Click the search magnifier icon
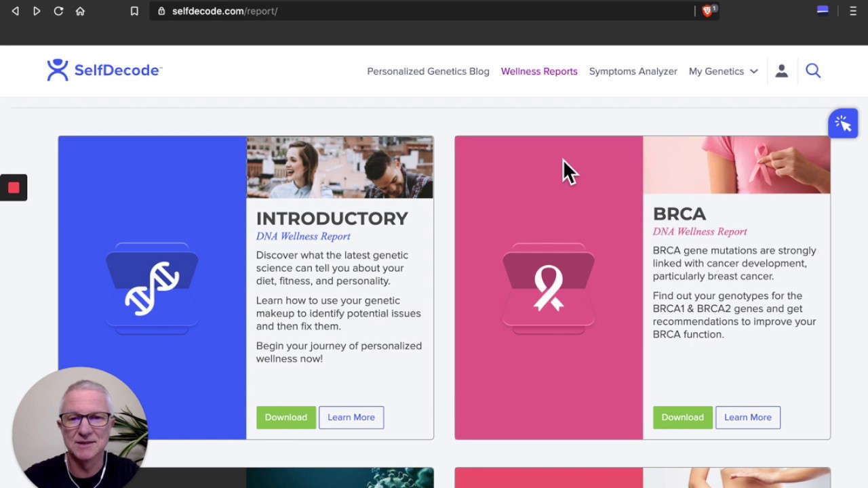Viewport: 868px width, 488px height. [x=813, y=71]
